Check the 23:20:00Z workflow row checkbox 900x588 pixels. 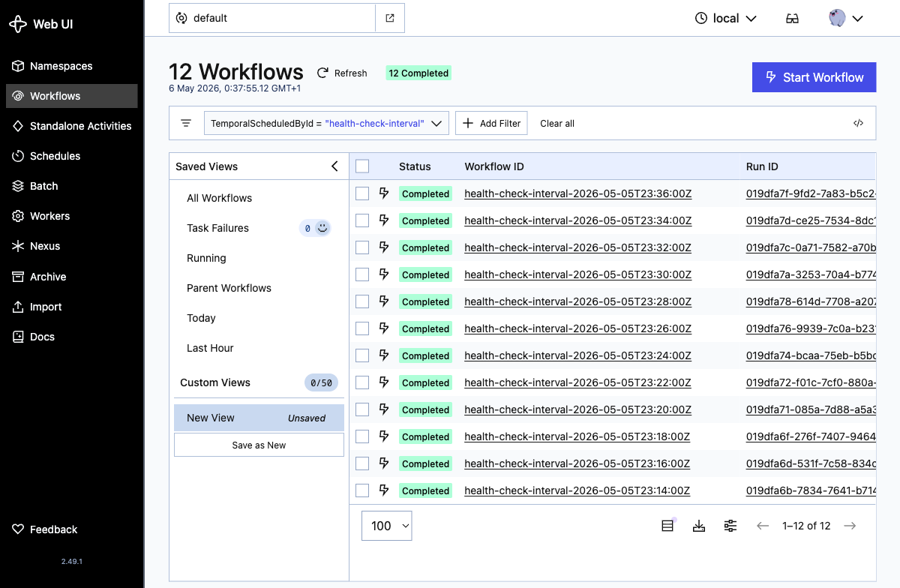click(x=362, y=409)
